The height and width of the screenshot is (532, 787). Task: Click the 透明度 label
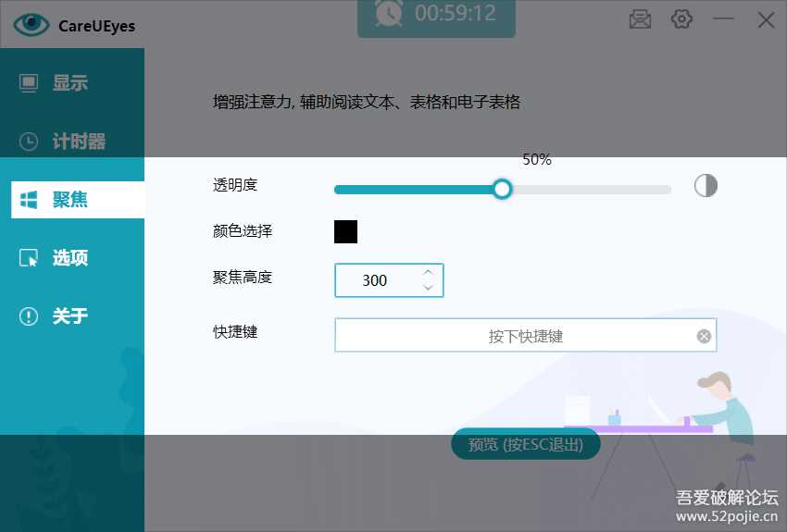tap(235, 185)
